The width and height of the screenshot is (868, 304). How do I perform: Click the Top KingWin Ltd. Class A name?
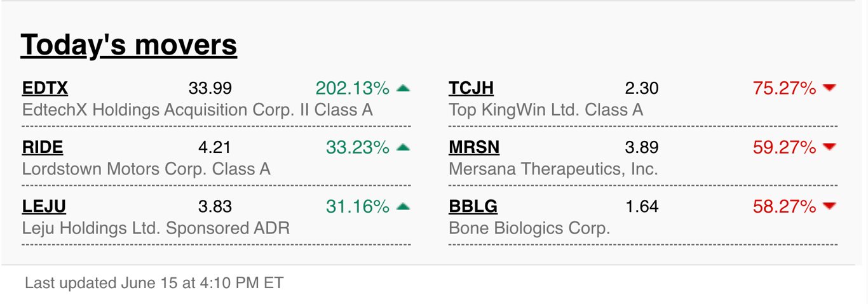tap(546, 110)
